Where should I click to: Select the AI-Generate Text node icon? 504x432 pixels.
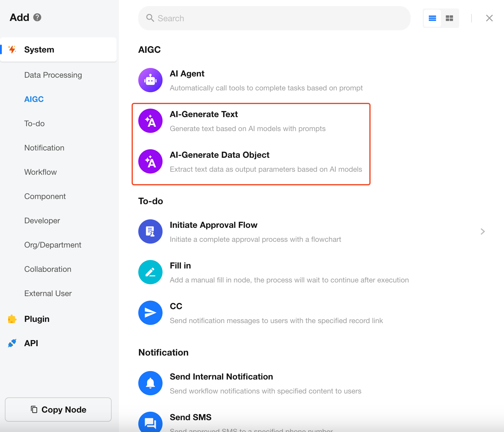pyautogui.click(x=150, y=121)
